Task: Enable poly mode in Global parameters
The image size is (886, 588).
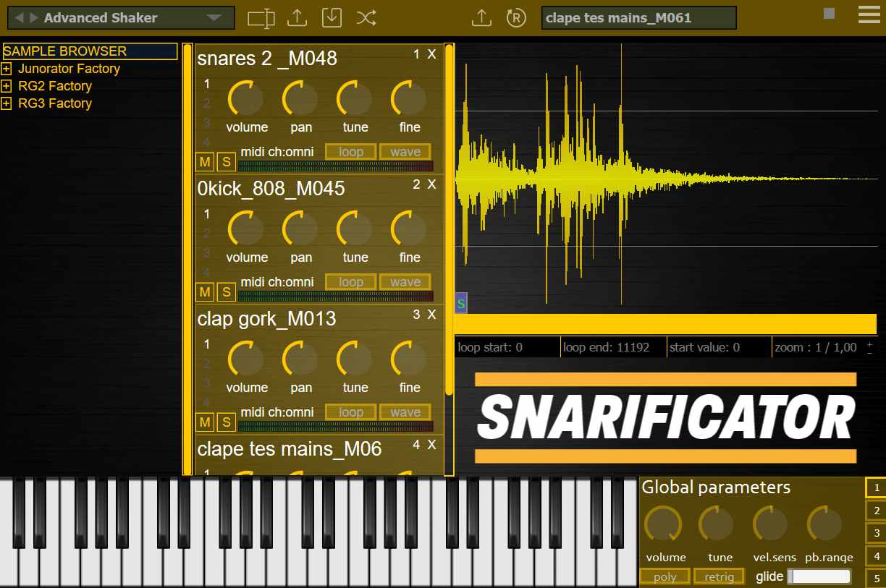Action: click(x=664, y=576)
